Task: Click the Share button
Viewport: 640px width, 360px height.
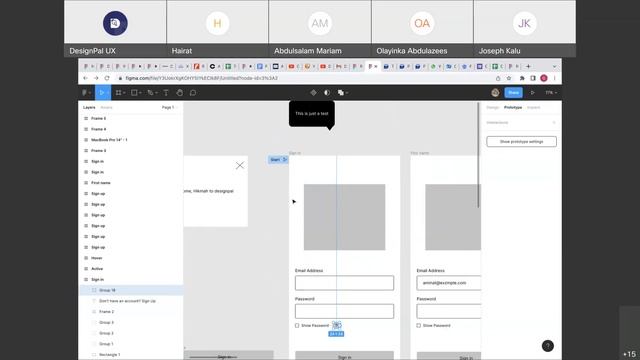Action: (513, 93)
